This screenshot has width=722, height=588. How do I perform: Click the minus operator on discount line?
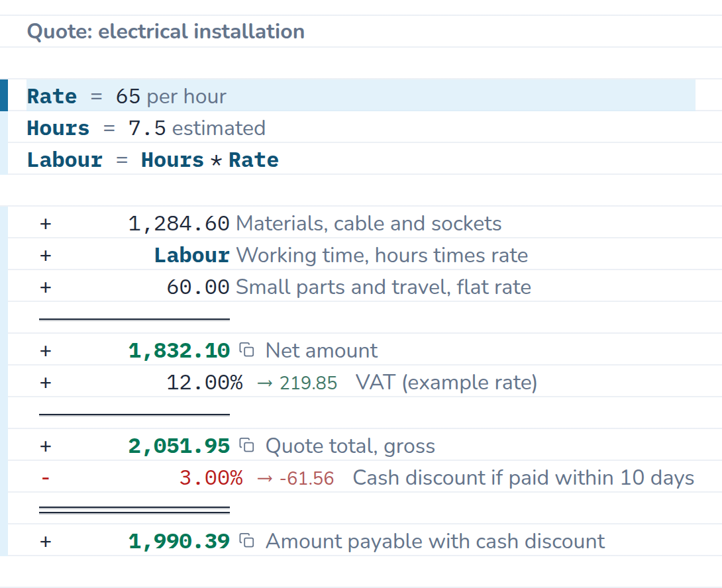click(45, 478)
